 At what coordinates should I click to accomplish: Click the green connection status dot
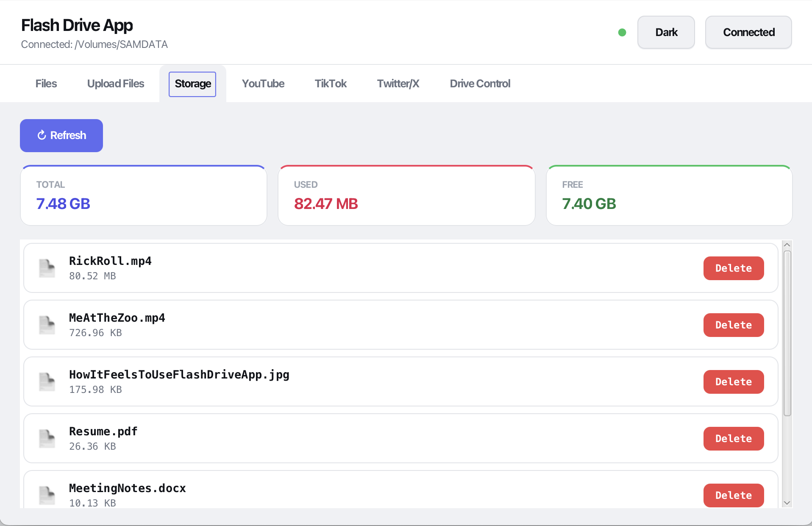point(622,32)
